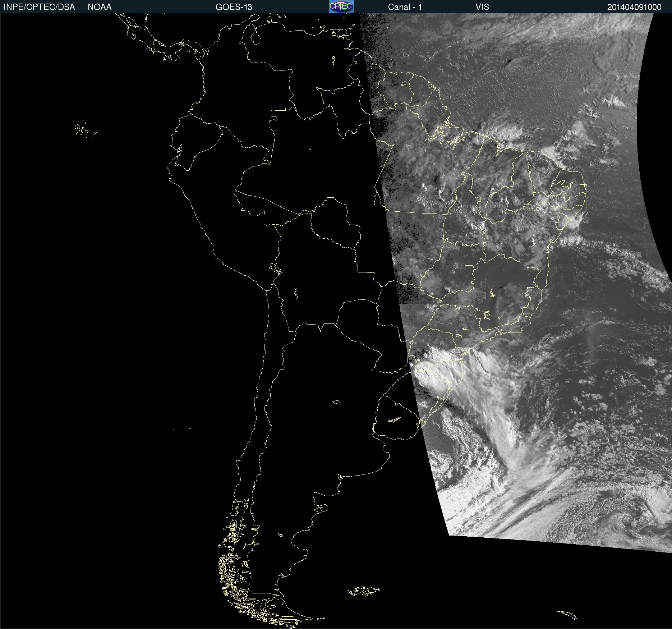The height and width of the screenshot is (629, 672).
Task: Click the NOAA label in the header
Action: (100, 7)
